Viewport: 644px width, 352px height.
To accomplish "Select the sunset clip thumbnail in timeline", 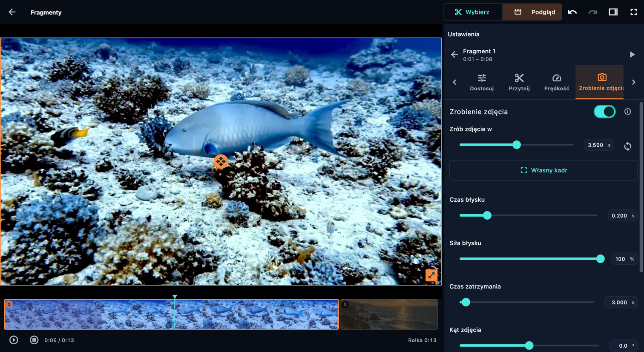I will click(x=389, y=315).
